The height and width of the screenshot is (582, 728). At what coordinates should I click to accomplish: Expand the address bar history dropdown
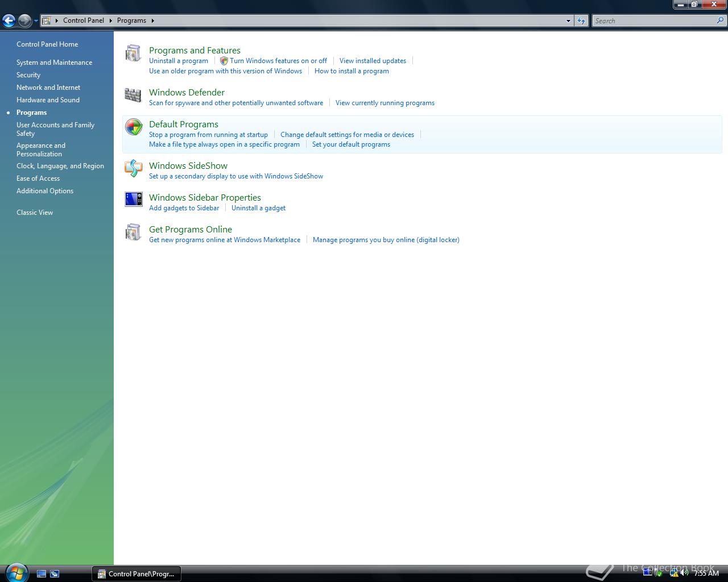coord(568,20)
